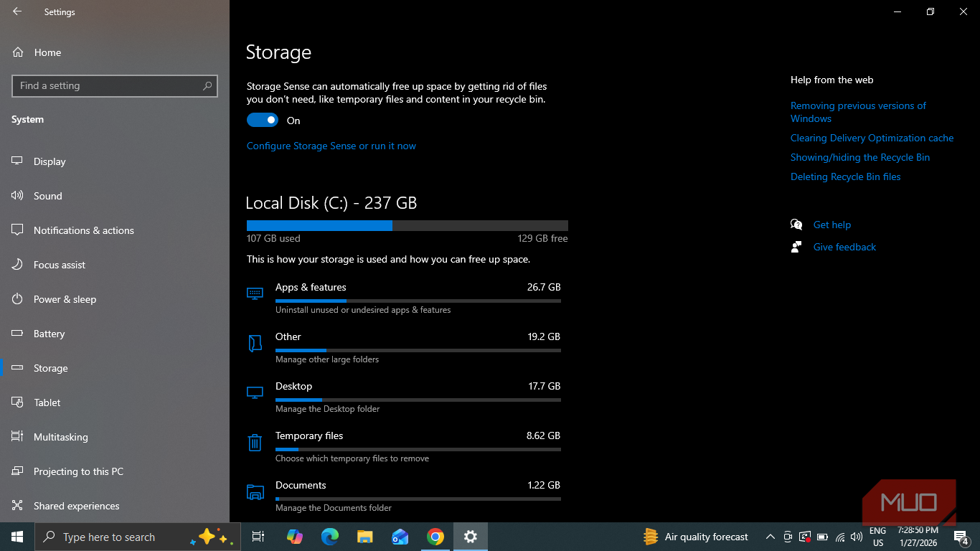
Task: Click the Documents storage category icon
Action: pyautogui.click(x=255, y=491)
